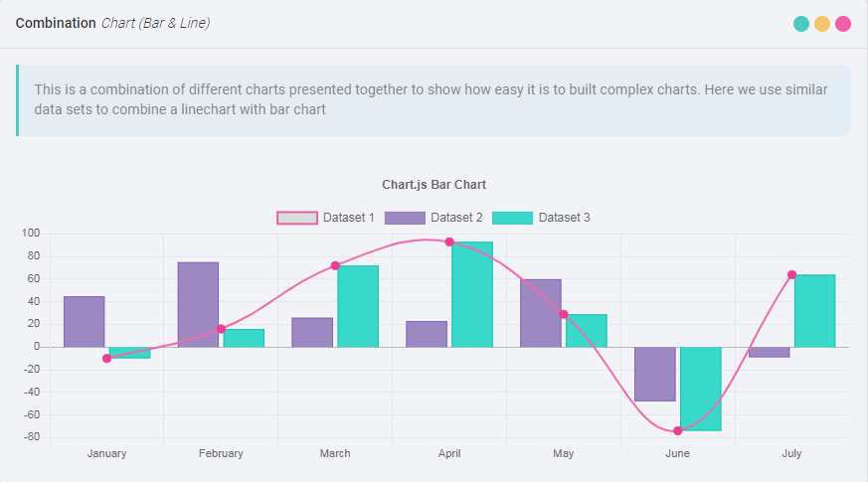The width and height of the screenshot is (868, 482).
Task: Click the teal March bar
Action: coord(358,306)
